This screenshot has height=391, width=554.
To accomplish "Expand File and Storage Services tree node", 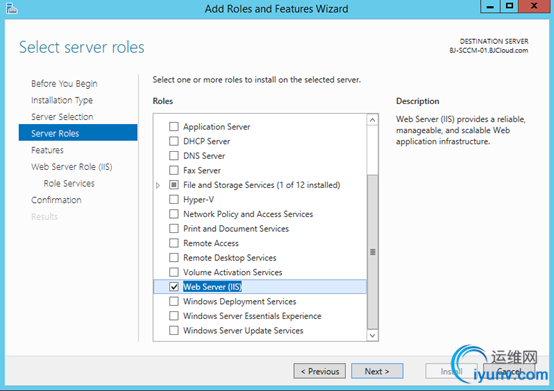I will coord(158,185).
